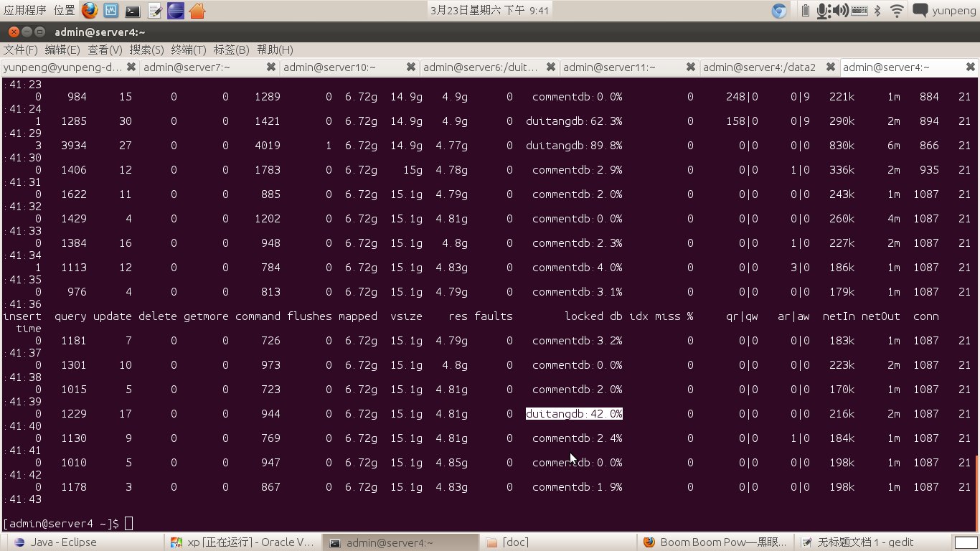Image resolution: width=980 pixels, height=551 pixels.
Task: Click the 'mapped' column header
Action: pos(358,316)
